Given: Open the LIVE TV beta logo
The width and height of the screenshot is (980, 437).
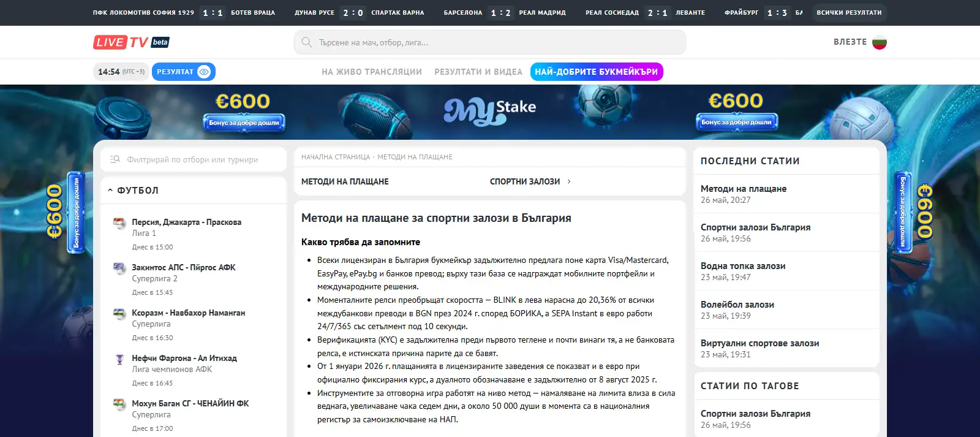Looking at the screenshot, I should (x=131, y=42).
